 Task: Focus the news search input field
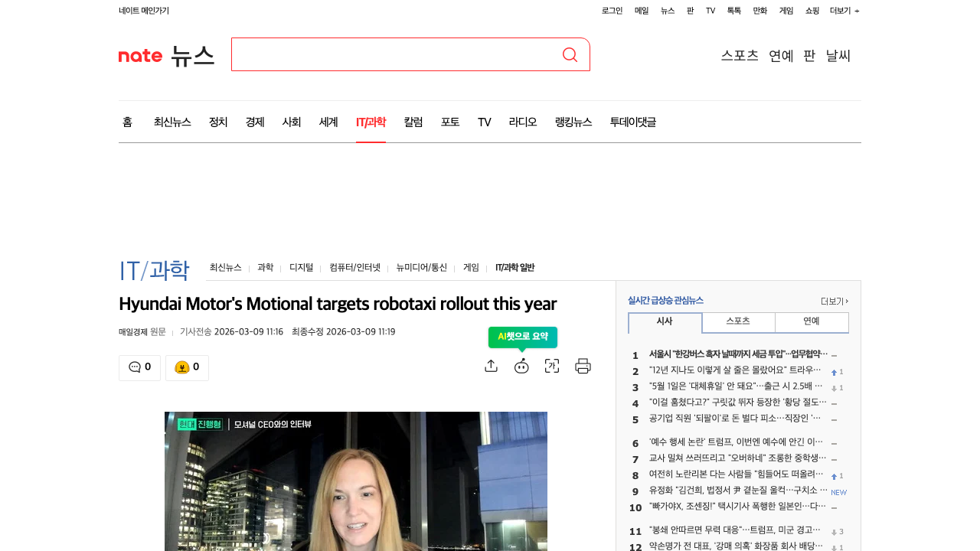[394, 54]
